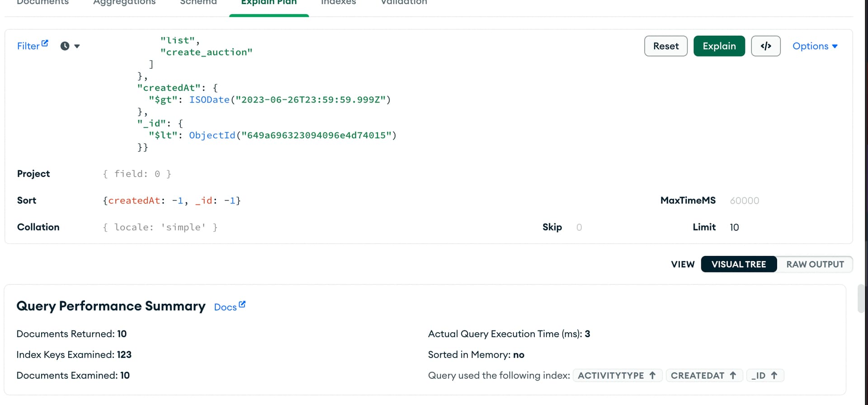Click the CREATEDAT index key badge
The height and width of the screenshot is (405, 868).
point(703,376)
